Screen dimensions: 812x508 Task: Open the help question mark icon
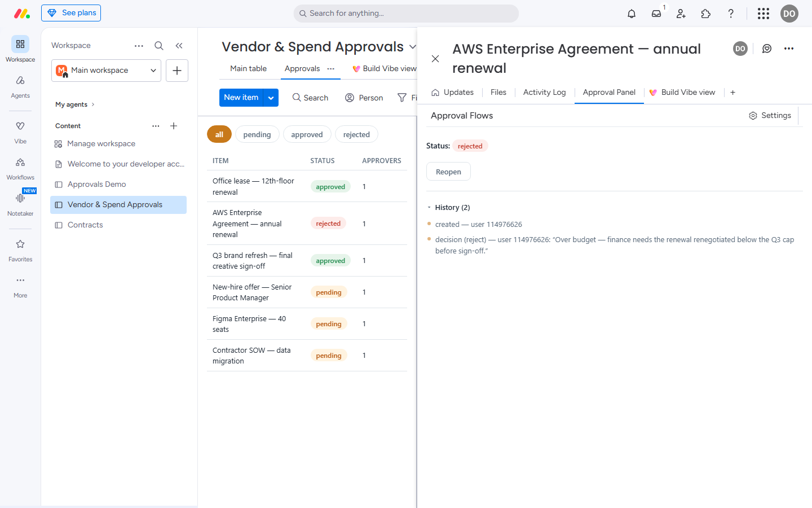[x=731, y=14]
